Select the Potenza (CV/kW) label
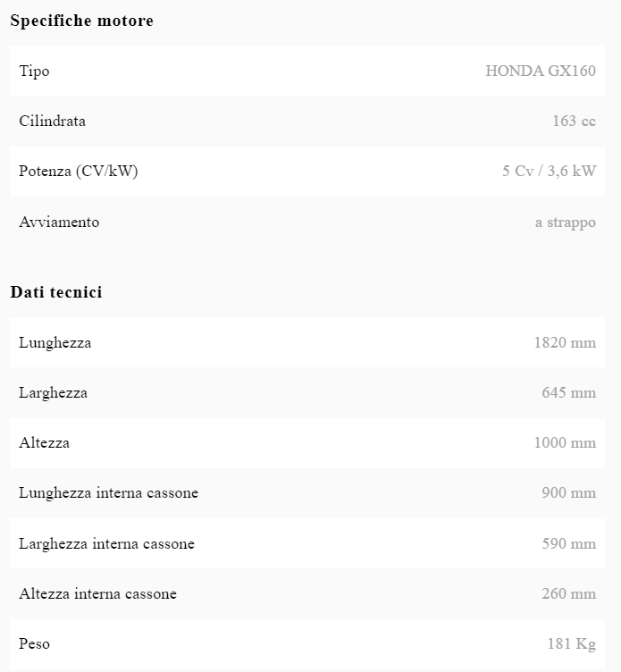 (x=79, y=171)
